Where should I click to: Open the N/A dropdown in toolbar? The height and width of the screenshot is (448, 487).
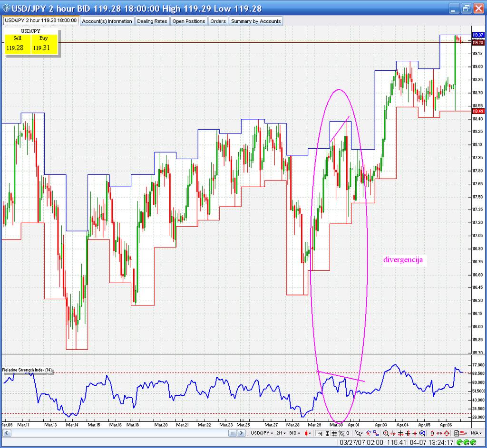coord(476,433)
